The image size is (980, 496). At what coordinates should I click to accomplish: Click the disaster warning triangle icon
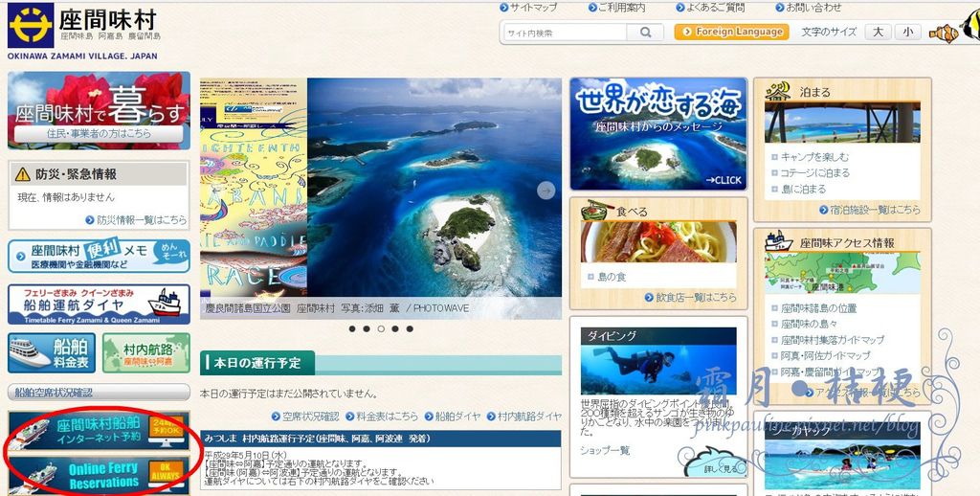(23, 174)
